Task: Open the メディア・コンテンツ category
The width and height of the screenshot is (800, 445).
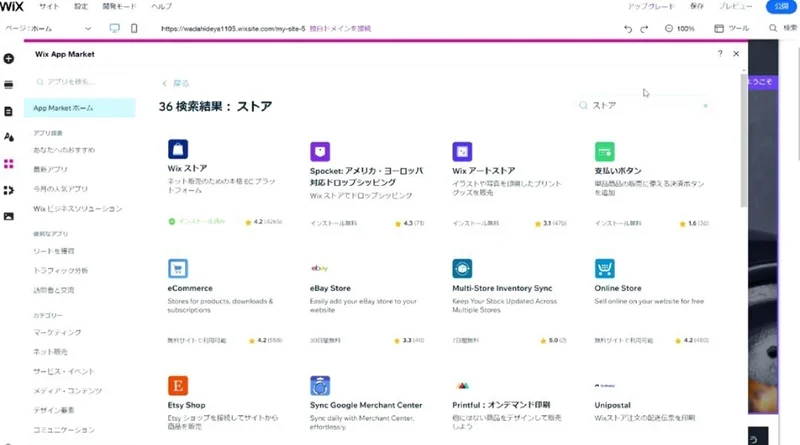Action: [x=67, y=391]
